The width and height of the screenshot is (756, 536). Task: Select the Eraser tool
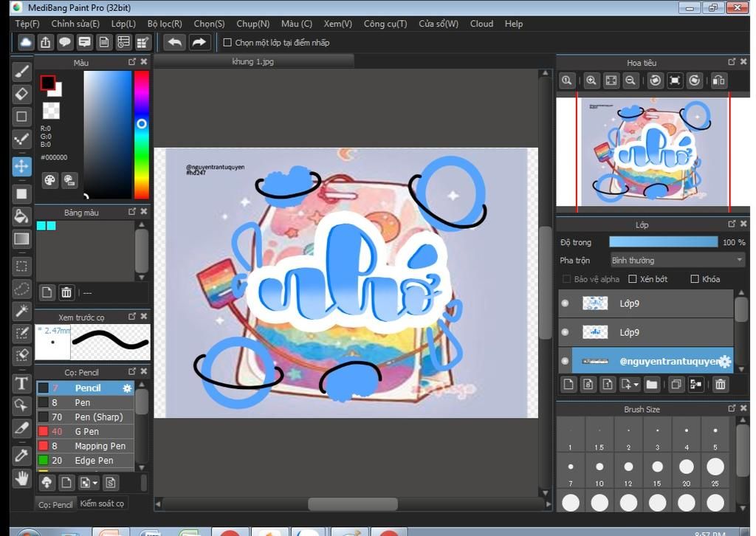21,94
